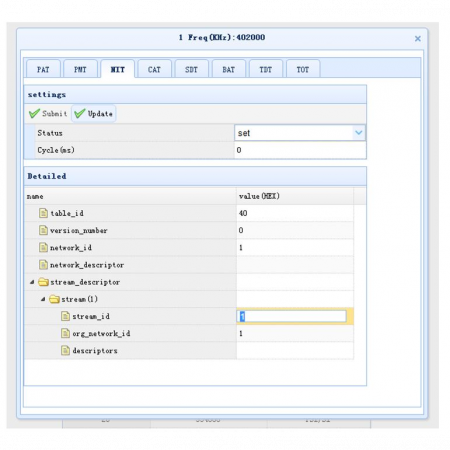Viewport: 450px width, 450px height.
Task: Switch to the PMT tab
Action: click(x=80, y=69)
